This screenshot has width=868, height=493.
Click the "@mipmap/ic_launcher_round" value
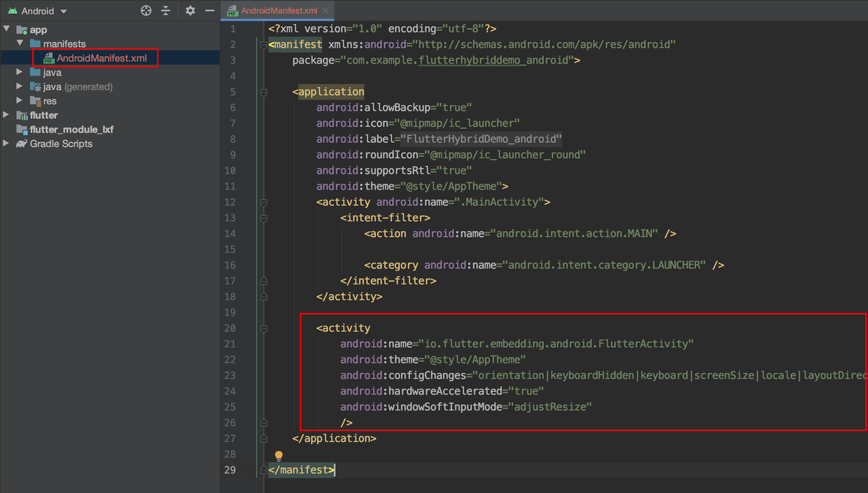[x=505, y=155]
